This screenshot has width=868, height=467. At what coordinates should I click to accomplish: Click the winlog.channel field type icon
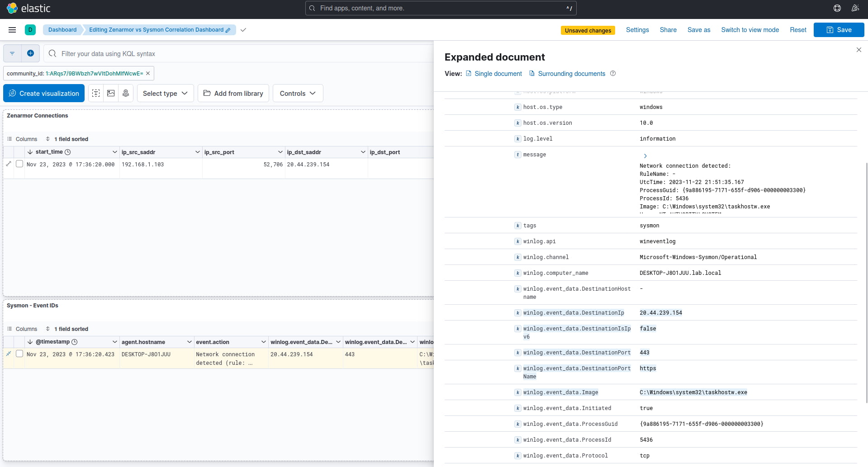click(517, 257)
